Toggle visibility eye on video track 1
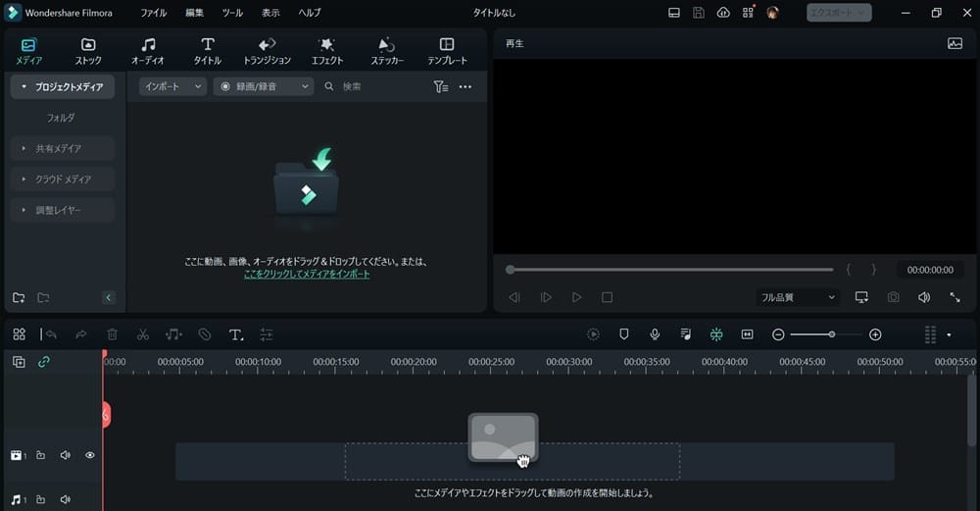Viewport: 980px width, 511px height. 90,455
